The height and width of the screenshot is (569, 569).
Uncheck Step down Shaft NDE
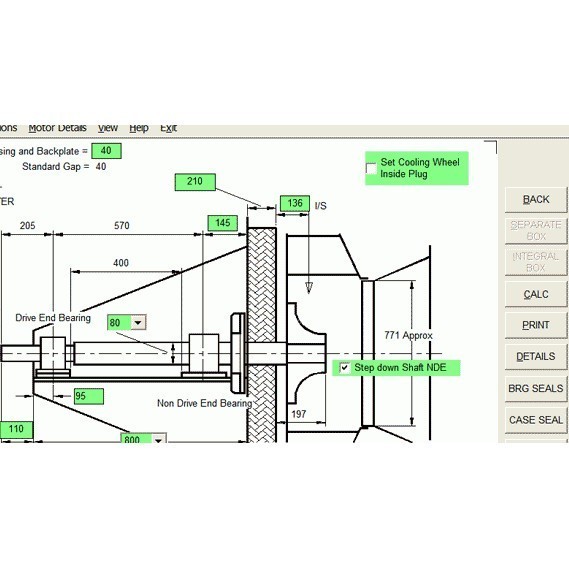[x=344, y=368]
